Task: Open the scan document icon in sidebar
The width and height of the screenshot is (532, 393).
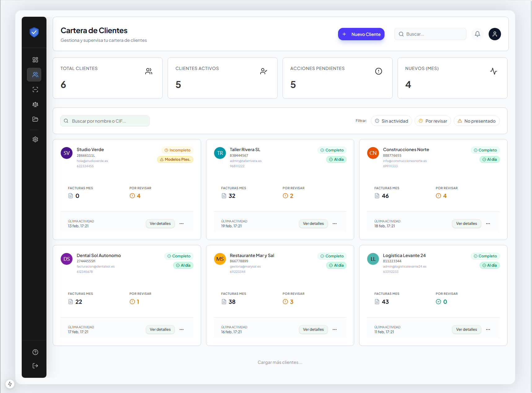Action: point(35,90)
